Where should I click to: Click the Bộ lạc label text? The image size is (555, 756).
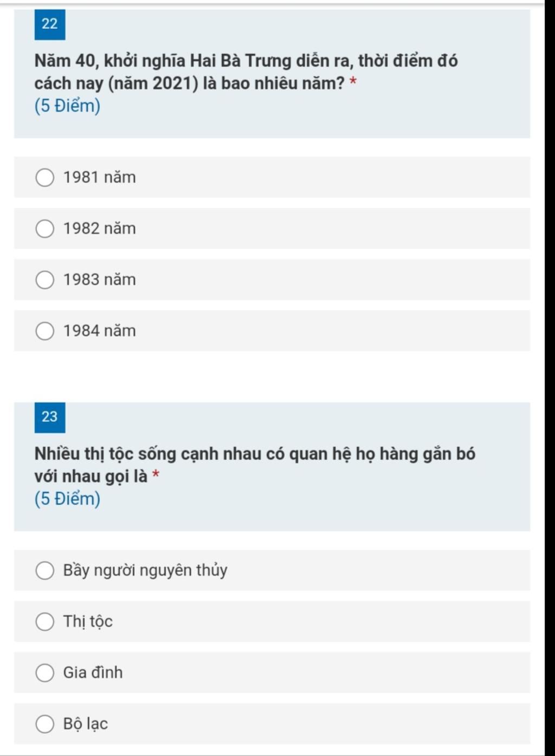(x=86, y=724)
